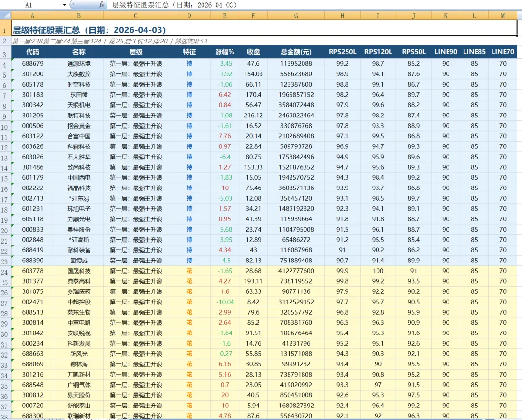Viewport: 522px width, 420px height.
Task: Click the change cell 20 for 易天股份
Action: click(225, 395)
